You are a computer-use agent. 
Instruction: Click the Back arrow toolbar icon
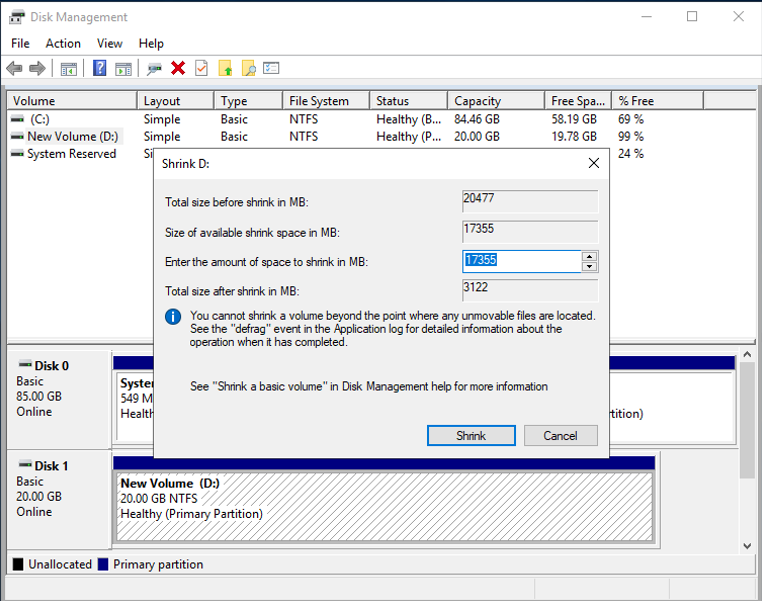point(14,68)
